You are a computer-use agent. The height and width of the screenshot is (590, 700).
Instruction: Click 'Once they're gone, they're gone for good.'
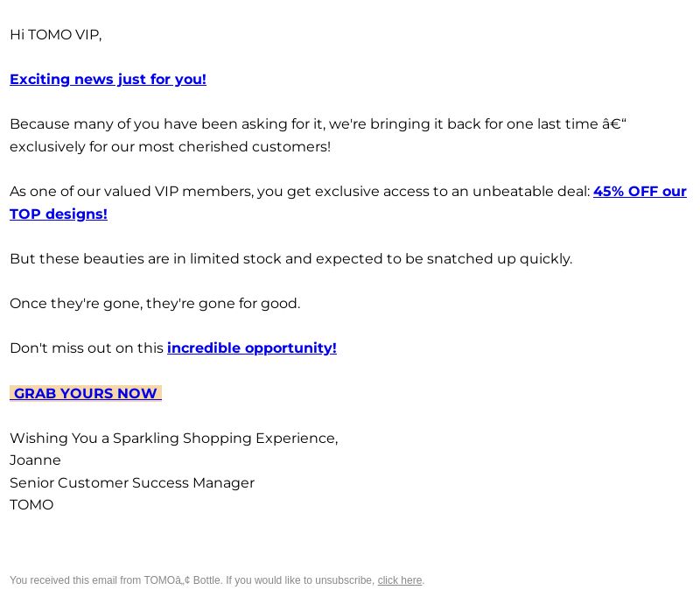pos(155,303)
